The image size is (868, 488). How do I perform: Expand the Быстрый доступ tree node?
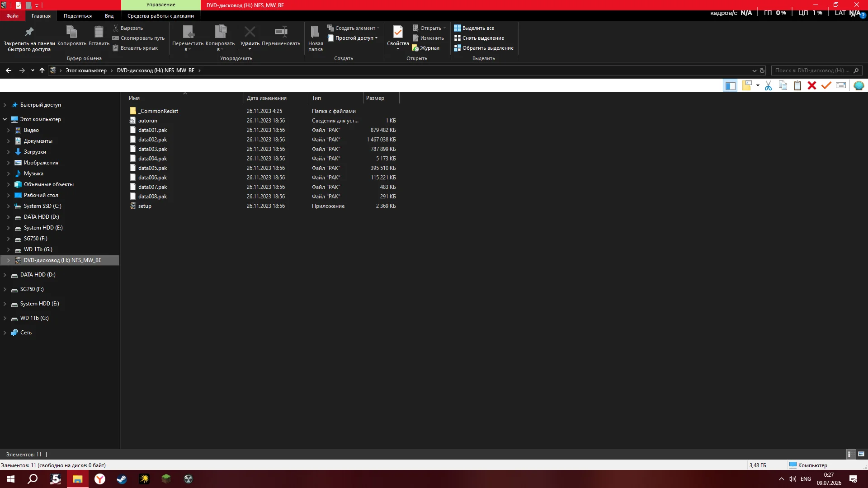(x=5, y=105)
